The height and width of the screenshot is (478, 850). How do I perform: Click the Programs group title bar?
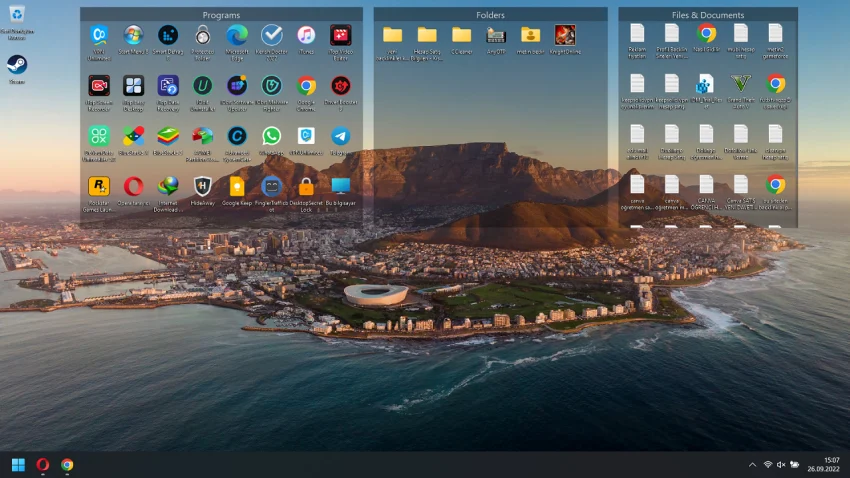[221, 15]
